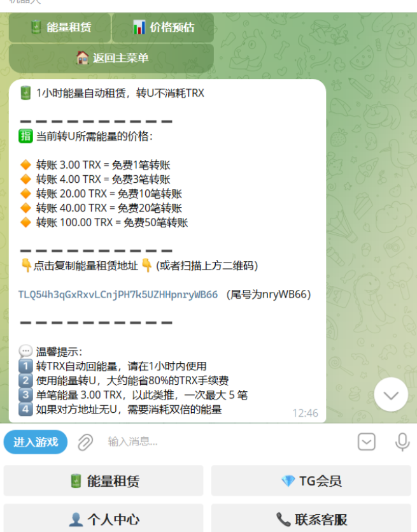Click the diamond icon on TG会员
The height and width of the screenshot is (532, 417).
tap(288, 481)
